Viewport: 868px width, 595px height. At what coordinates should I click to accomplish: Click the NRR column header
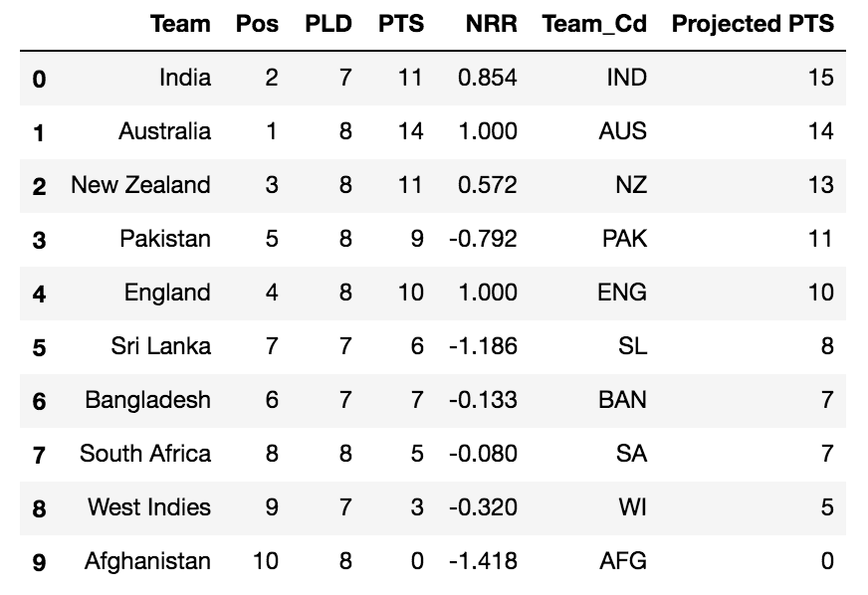491,24
